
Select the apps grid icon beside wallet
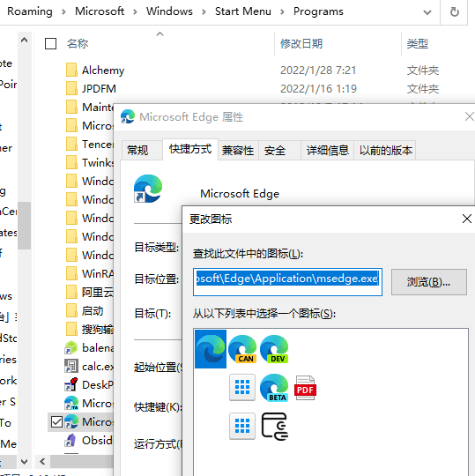pos(242,426)
